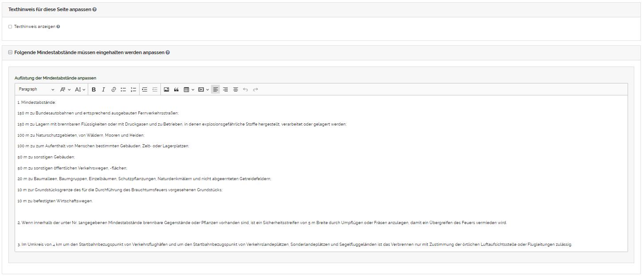Screen dimensions: 644x276
Task: Insert a link using the link icon
Action: [113, 90]
